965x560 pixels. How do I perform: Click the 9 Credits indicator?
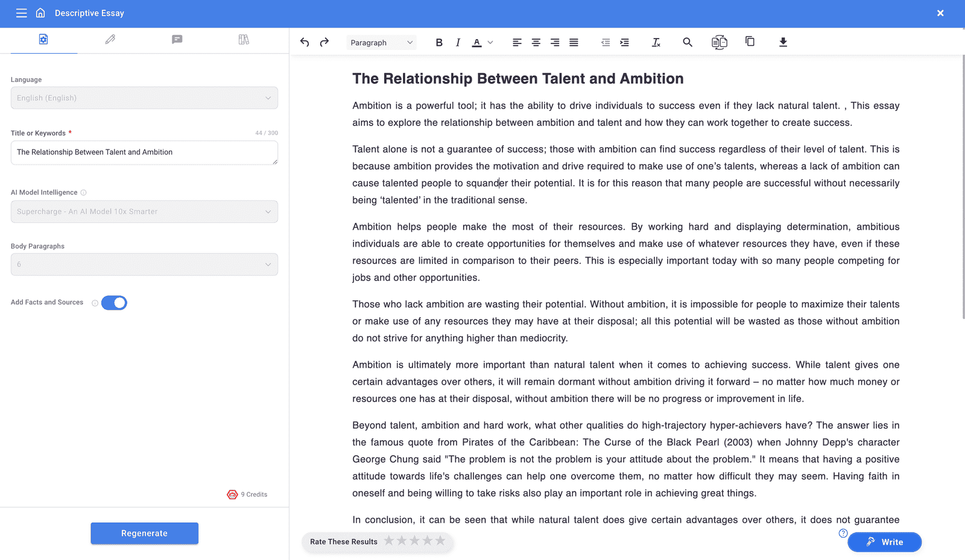[x=247, y=494]
